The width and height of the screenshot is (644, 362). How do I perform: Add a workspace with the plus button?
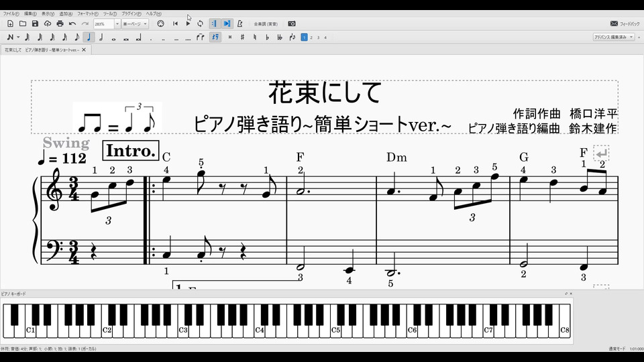(639, 38)
